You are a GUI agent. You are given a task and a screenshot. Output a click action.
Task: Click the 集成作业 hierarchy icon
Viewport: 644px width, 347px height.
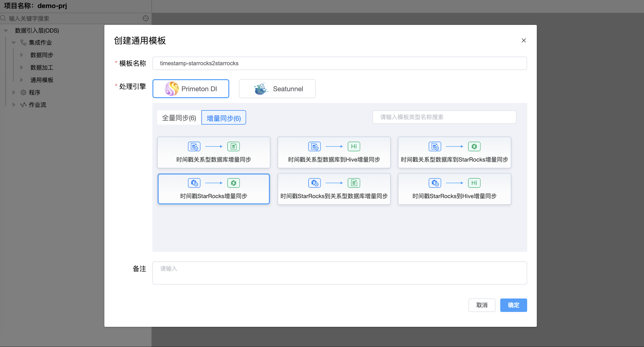tap(23, 43)
